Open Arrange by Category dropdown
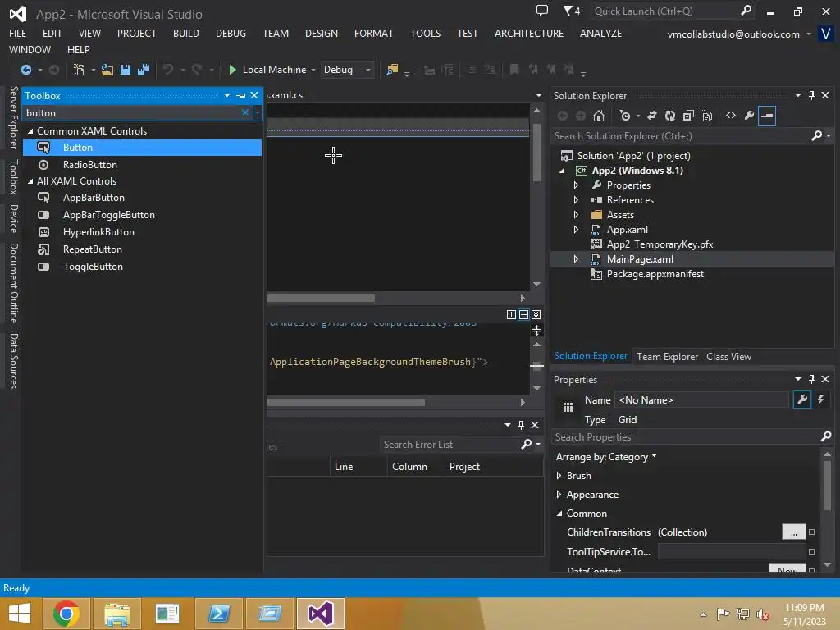This screenshot has width=840, height=630. 606,456
